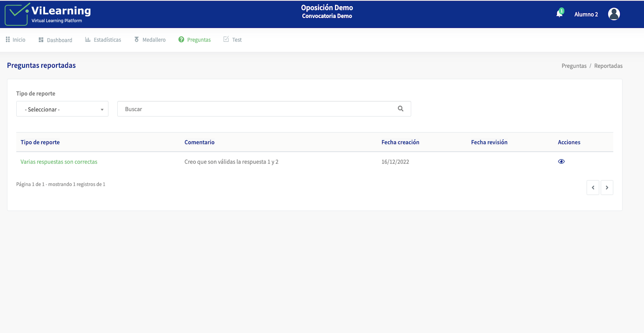Go to next page arrow
Image resolution: width=644 pixels, height=333 pixels.
607,188
